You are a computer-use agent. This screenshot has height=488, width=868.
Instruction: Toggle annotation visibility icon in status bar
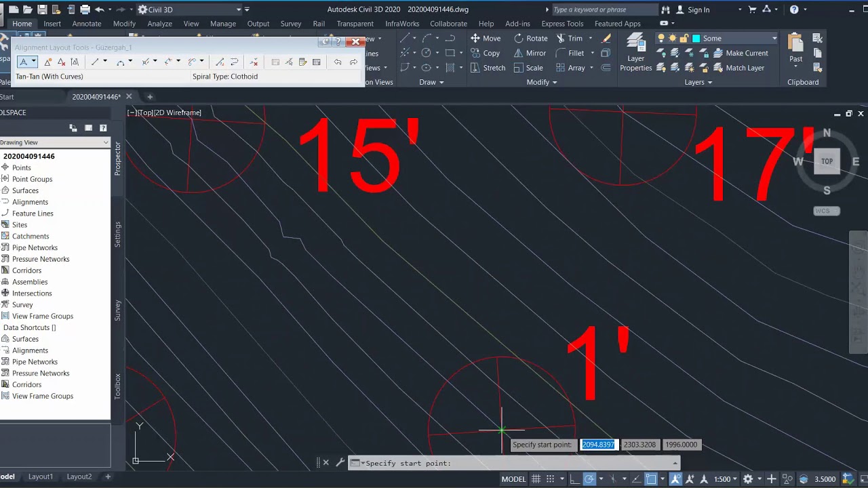point(675,479)
